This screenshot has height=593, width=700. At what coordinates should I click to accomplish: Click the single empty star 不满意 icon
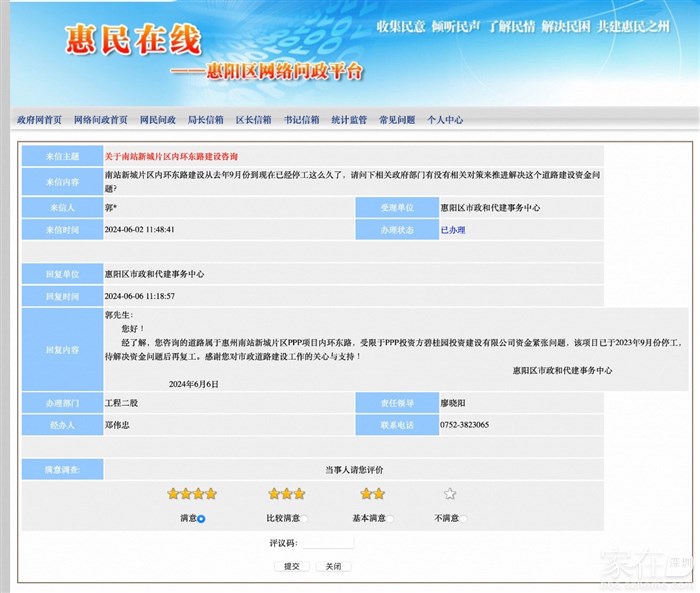coord(450,494)
